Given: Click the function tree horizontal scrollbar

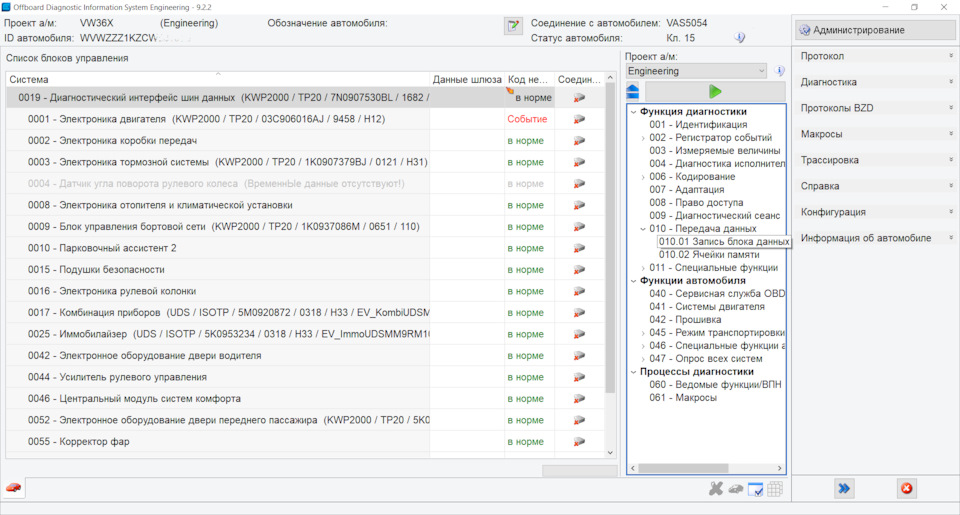Looking at the screenshot, I should (x=683, y=468).
